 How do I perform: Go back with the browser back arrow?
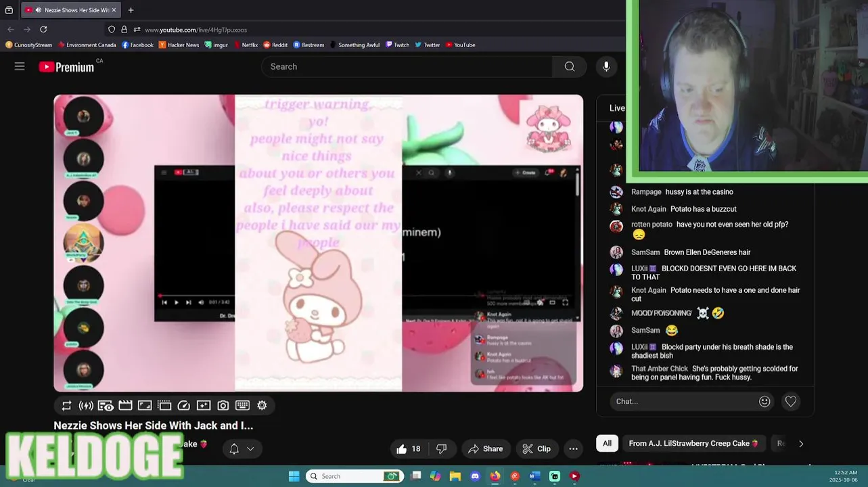point(10,29)
